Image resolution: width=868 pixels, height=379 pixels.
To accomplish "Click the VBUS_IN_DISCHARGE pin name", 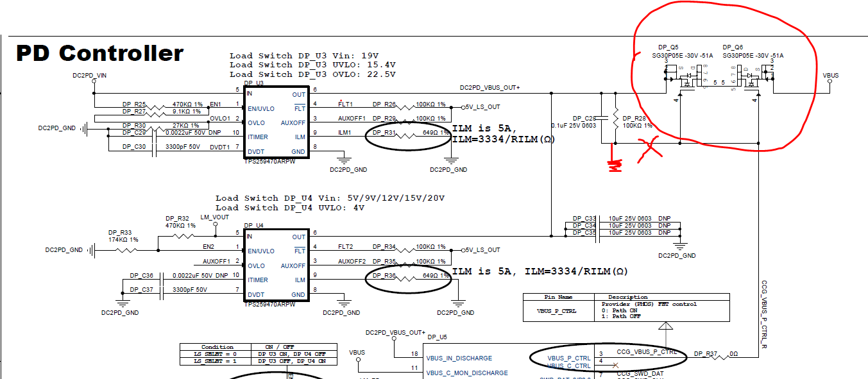I will pos(459,358).
